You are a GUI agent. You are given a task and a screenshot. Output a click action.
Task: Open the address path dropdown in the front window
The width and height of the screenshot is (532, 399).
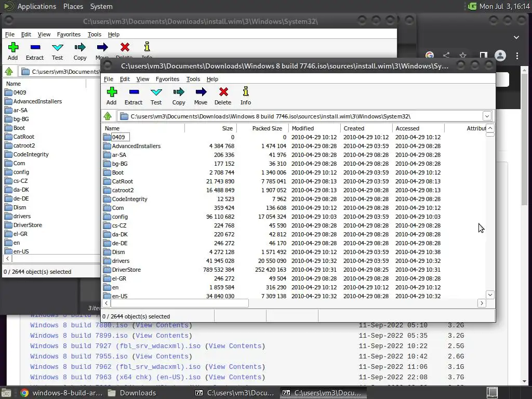tap(487, 116)
